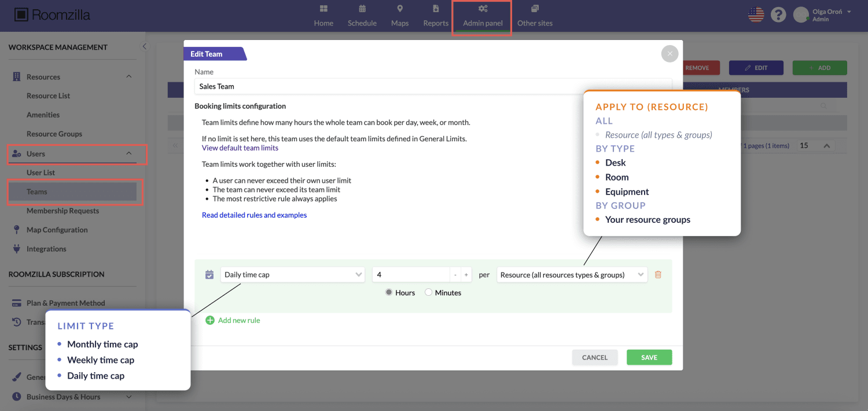Click the team Name input field

433,86
